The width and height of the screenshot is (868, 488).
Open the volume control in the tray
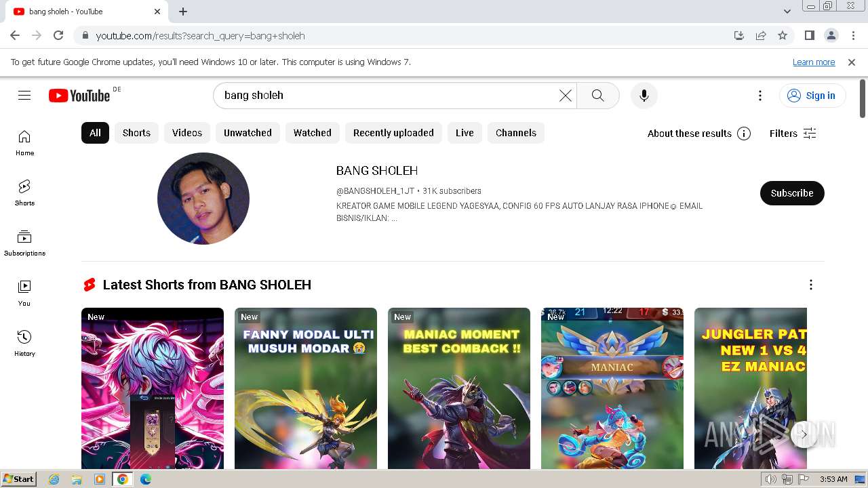pyautogui.click(x=771, y=479)
